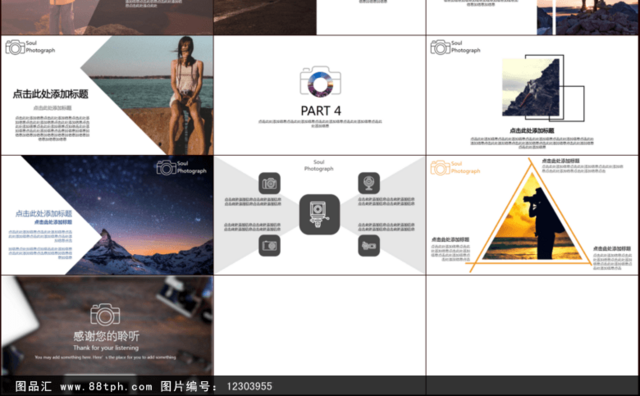
Task: Click the blue title text on the starry slide
Action: click(44, 214)
